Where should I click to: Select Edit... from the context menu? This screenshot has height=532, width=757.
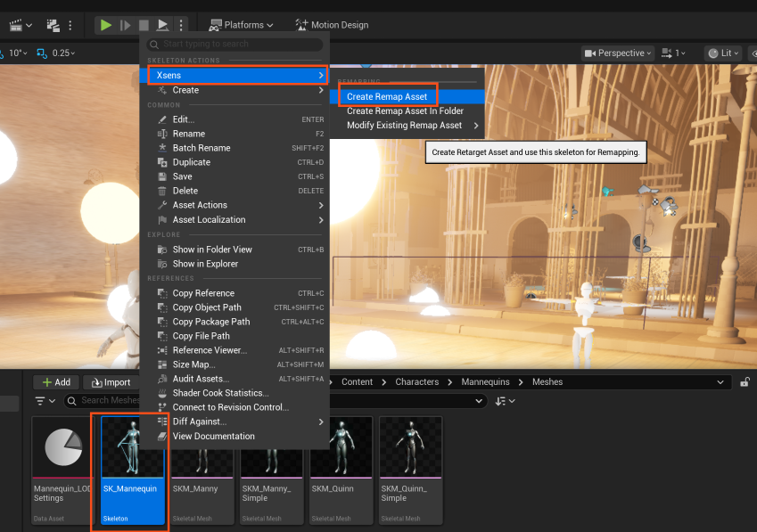(x=235, y=119)
